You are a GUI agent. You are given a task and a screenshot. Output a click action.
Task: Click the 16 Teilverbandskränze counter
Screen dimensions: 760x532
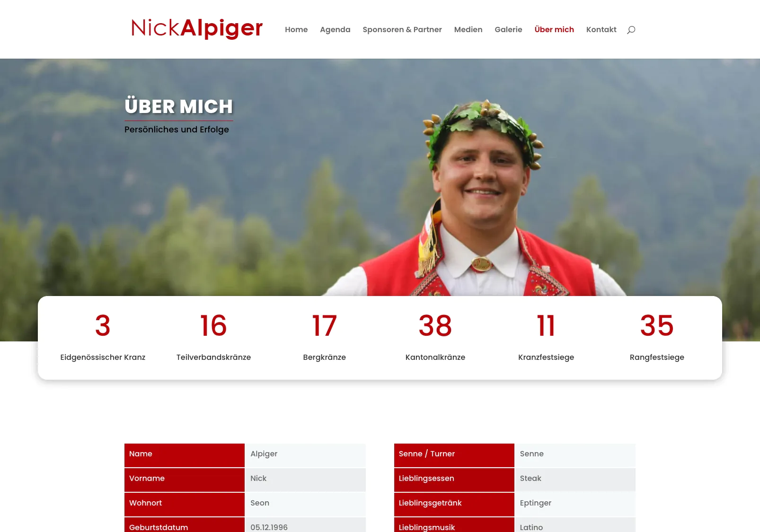tap(213, 337)
